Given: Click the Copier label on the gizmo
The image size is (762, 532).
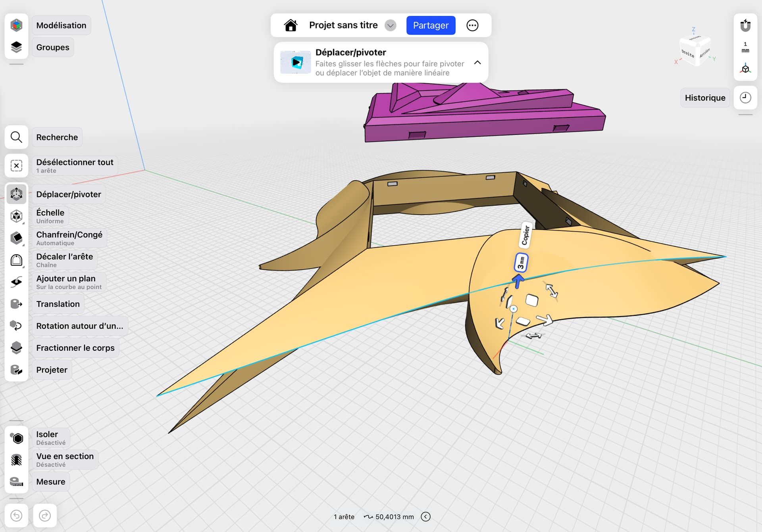Looking at the screenshot, I should (x=525, y=235).
